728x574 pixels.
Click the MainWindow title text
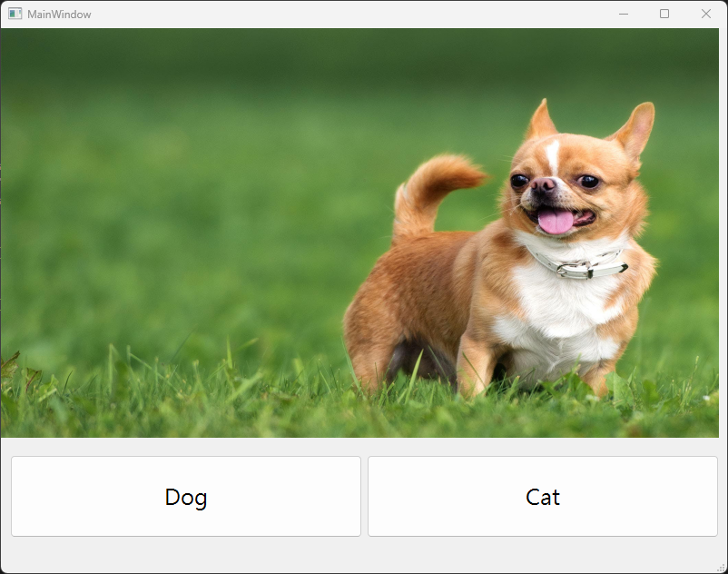click(59, 15)
